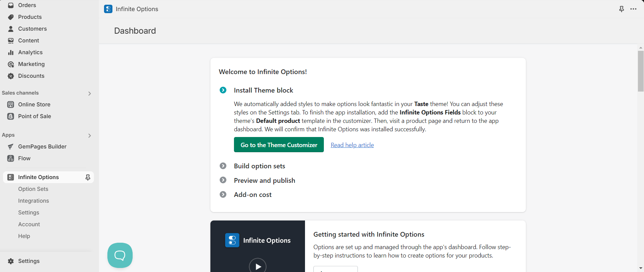Screen dimensions: 644x272
Task: Click Go to the Theme Customizer button
Action: coord(279,145)
